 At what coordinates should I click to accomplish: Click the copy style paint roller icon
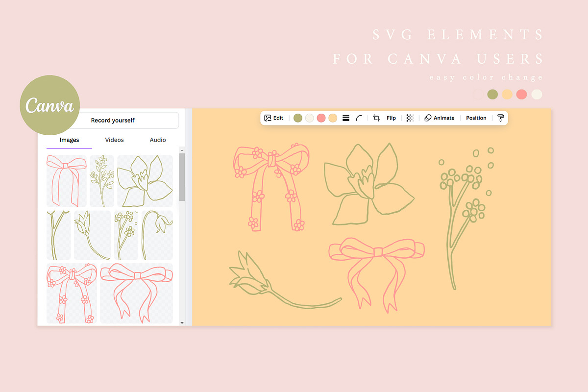point(500,118)
